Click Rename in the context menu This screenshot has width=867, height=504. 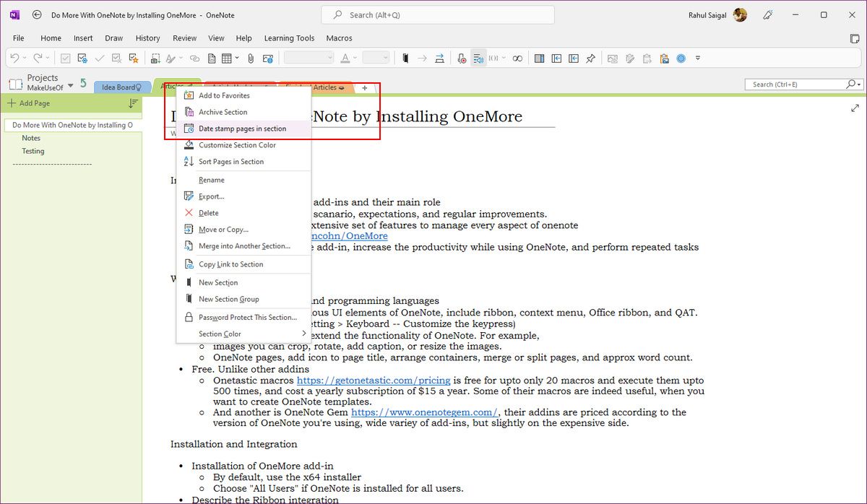point(243,180)
